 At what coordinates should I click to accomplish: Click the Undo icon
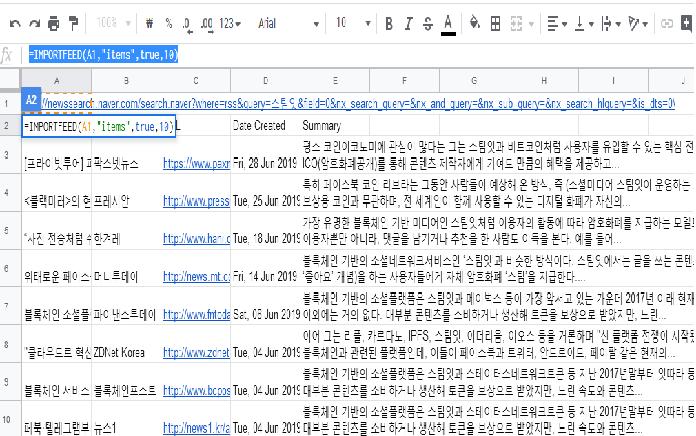pyautogui.click(x=15, y=23)
